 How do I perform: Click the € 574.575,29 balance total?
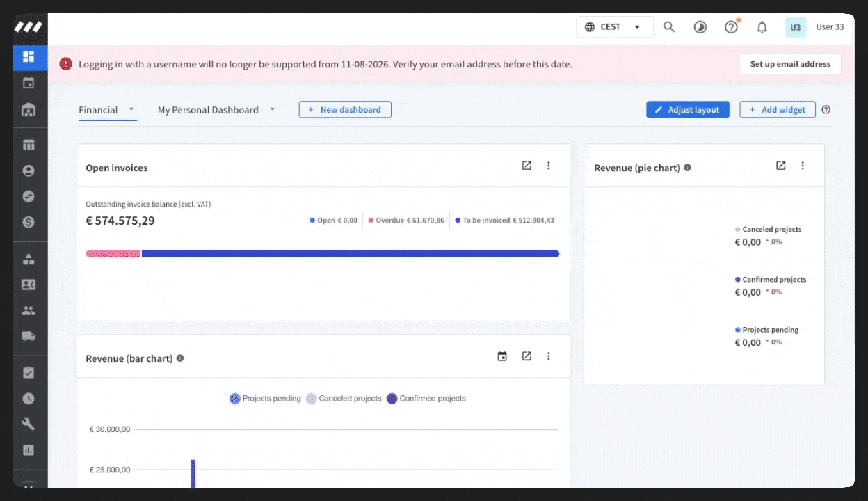(120, 221)
